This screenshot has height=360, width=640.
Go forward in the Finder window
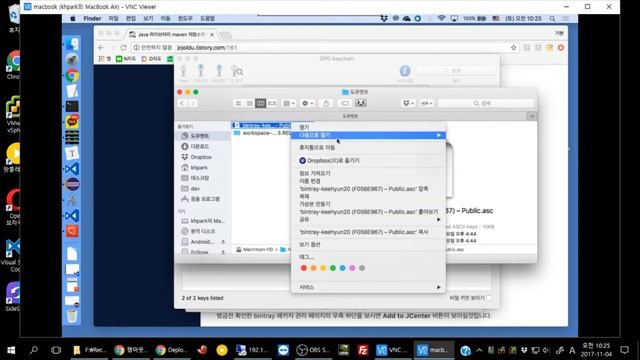pyautogui.click(x=193, y=103)
